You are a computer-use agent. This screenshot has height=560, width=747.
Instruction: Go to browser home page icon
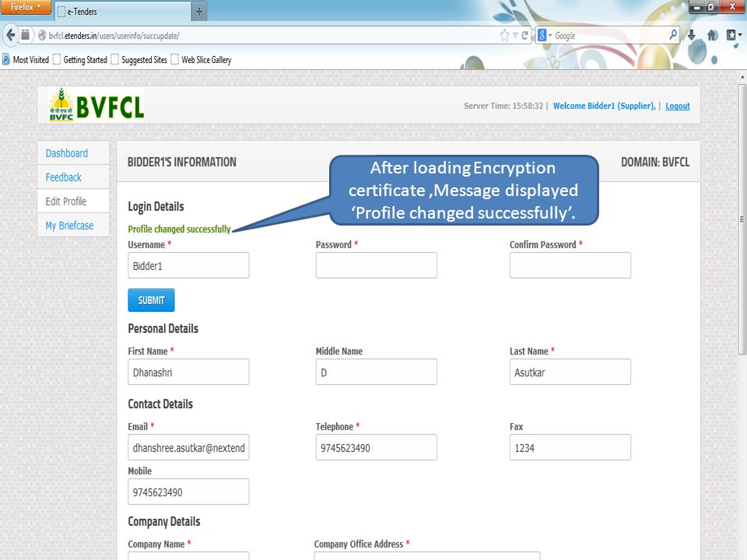(712, 35)
